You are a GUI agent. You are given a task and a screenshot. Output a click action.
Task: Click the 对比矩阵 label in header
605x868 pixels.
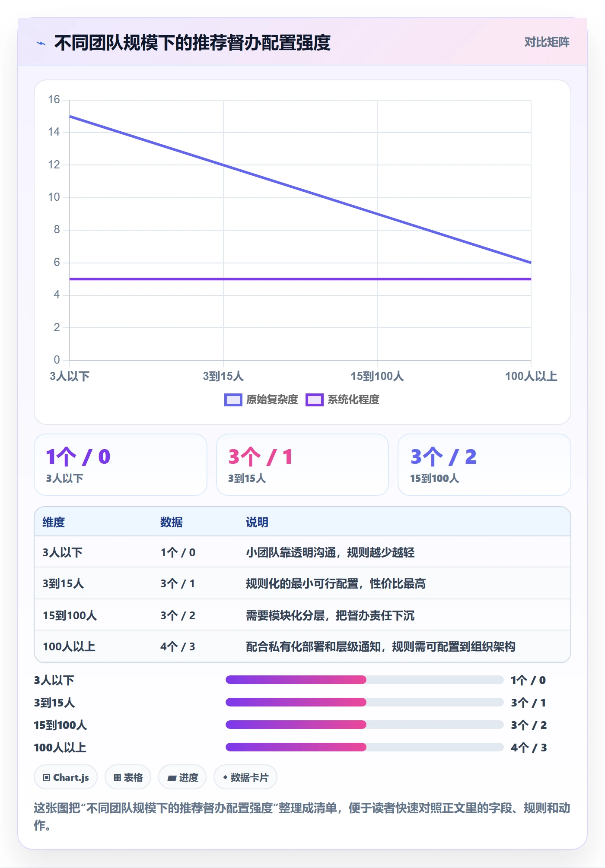coord(547,42)
